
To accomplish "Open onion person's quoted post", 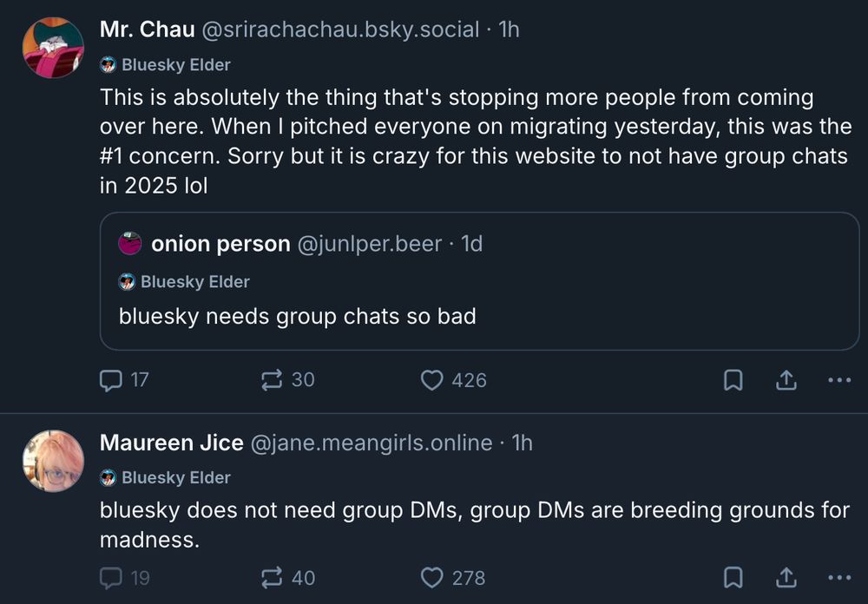I will pyautogui.click(x=478, y=316).
